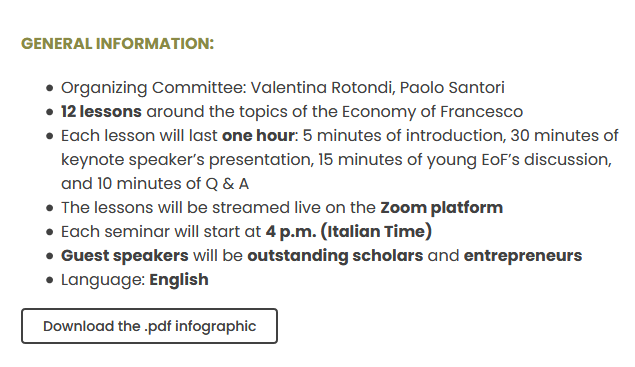This screenshot has height=367, width=635.
Task: Click the GENERAL INFORMATION heading
Action: (117, 44)
